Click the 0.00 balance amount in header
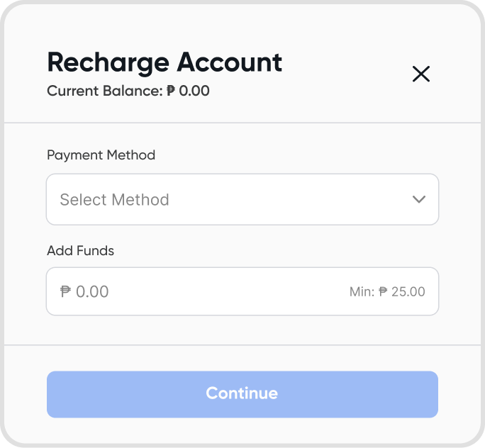Image resolution: width=485 pixels, height=448 pixels. point(194,91)
